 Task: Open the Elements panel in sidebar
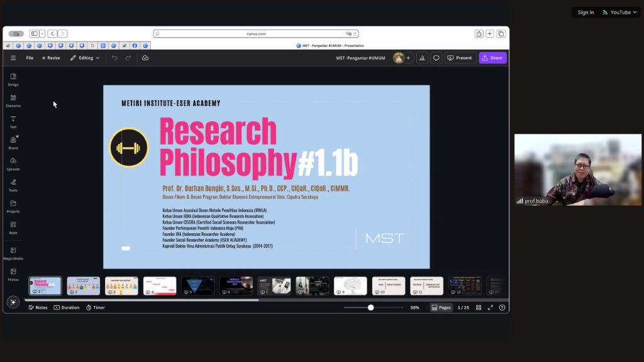click(x=13, y=100)
